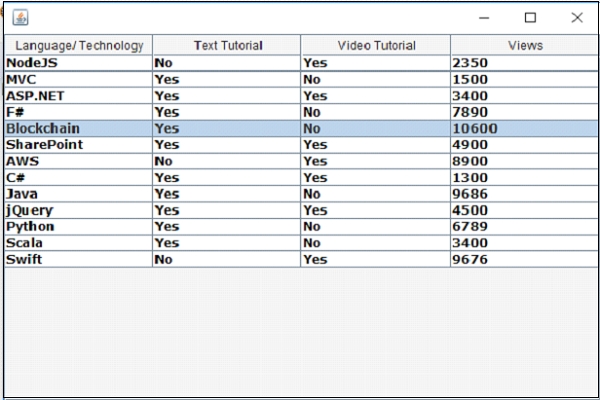Click the Text Tutorial column header
This screenshot has width=600, height=400.
(227, 45)
